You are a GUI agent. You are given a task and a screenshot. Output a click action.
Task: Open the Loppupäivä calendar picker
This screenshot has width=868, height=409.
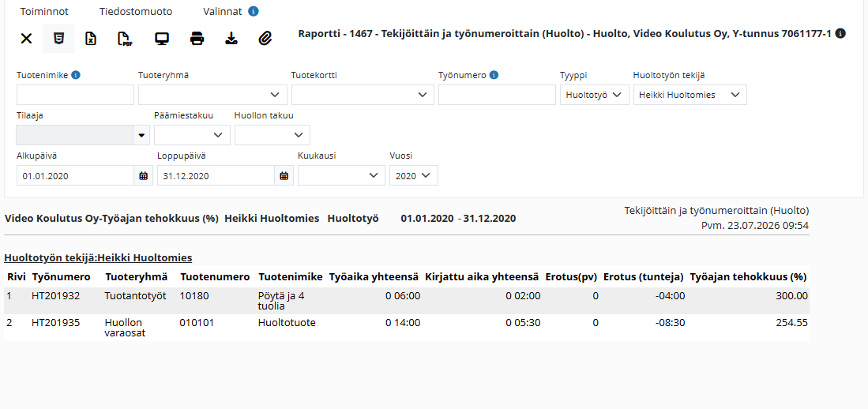[284, 176]
